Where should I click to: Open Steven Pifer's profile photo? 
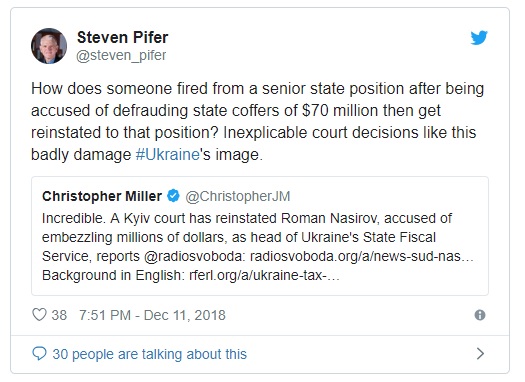click(49, 46)
